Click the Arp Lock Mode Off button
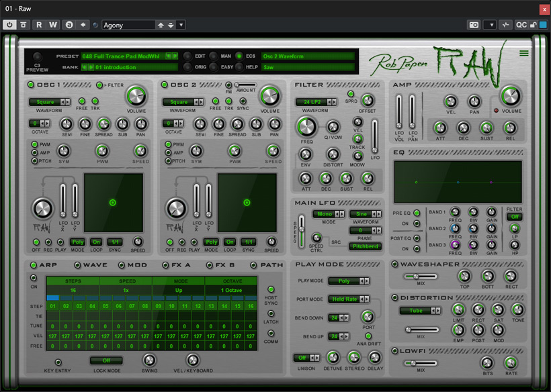Viewport: 551px width, 392px height. point(106,360)
